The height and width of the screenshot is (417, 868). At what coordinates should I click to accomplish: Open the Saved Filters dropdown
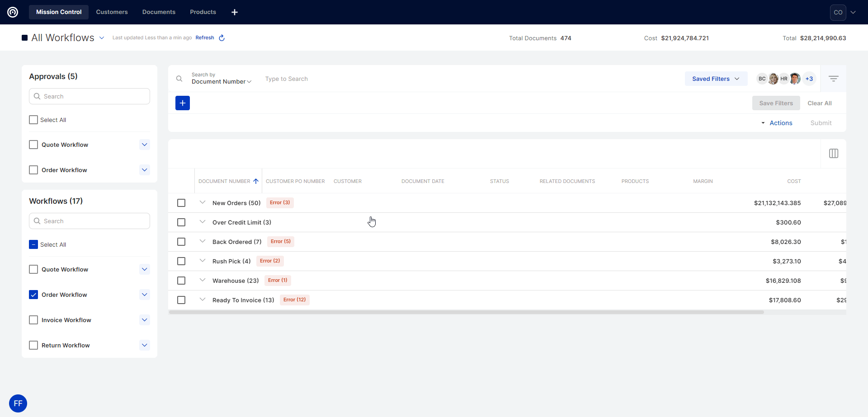coord(716,79)
